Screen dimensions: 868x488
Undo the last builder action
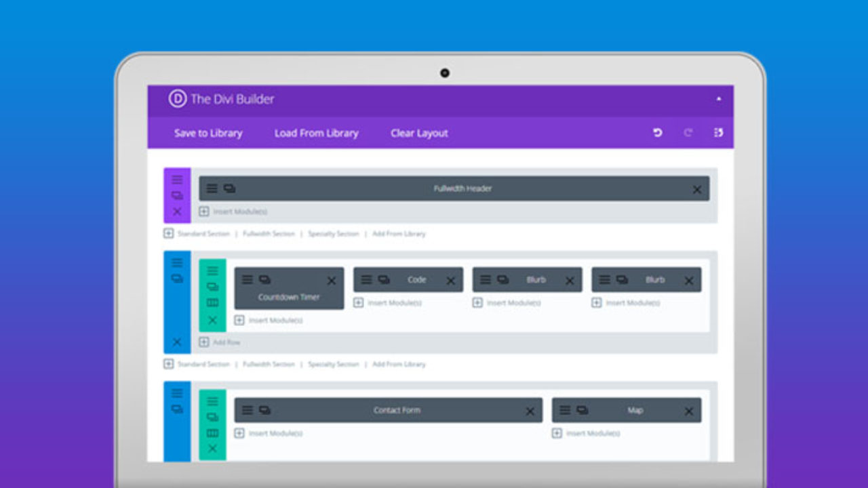click(657, 133)
